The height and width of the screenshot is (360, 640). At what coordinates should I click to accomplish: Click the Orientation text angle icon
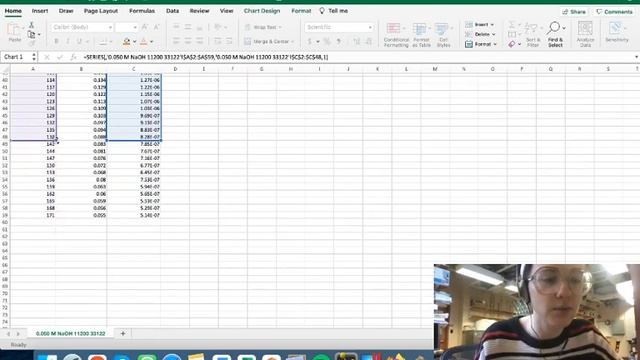tap(218, 27)
